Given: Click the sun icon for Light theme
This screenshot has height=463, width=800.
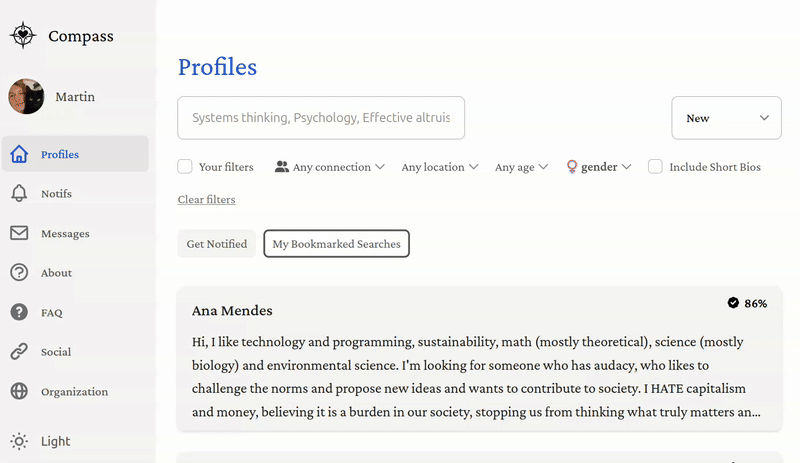Looking at the screenshot, I should (18, 441).
